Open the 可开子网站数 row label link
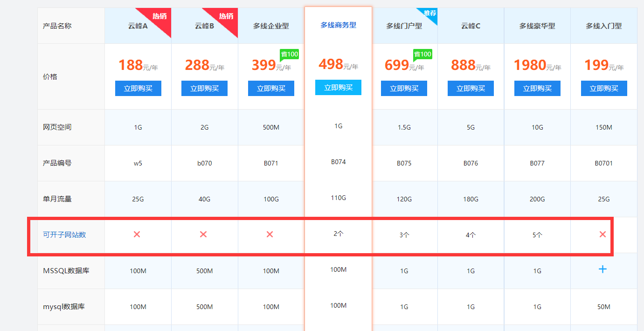This screenshot has width=644, height=331. pos(64,234)
